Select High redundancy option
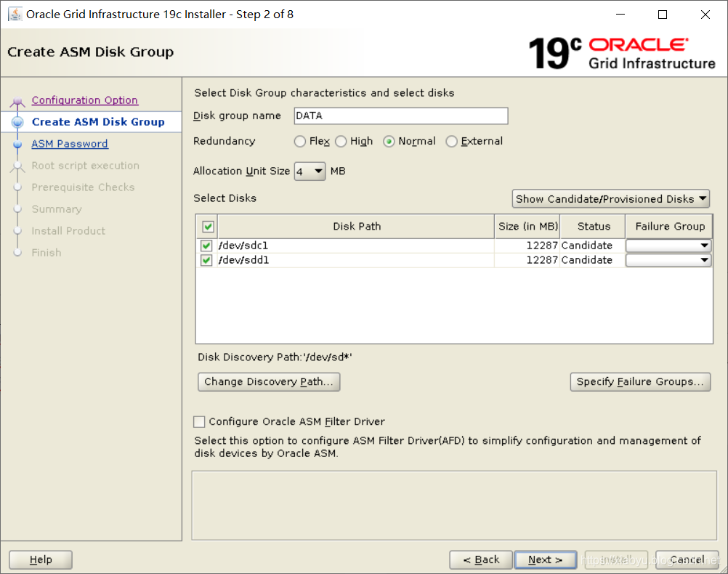Viewport: 728px width, 574px height. (x=341, y=141)
